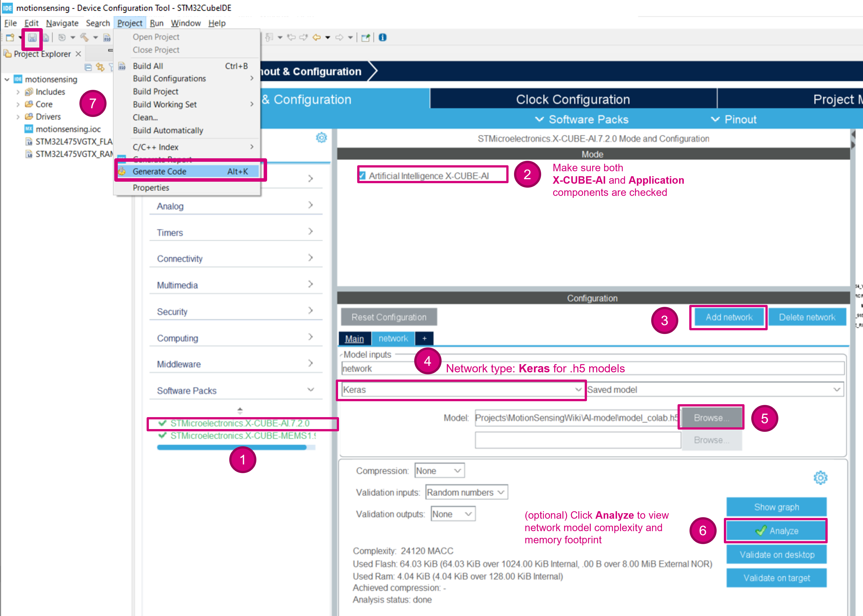
Task: Collapse the motionsensing project tree node
Action: pyautogui.click(x=7, y=80)
